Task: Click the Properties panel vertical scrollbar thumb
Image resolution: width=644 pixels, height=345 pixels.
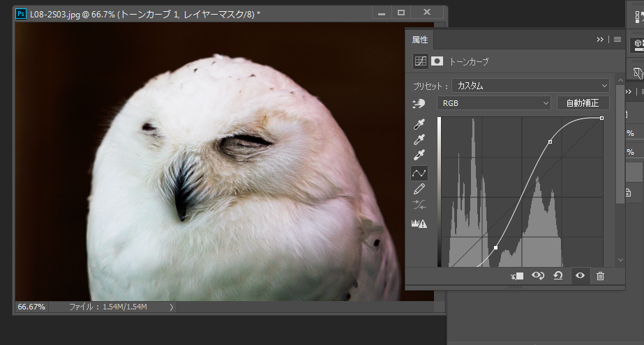Action: [620, 144]
